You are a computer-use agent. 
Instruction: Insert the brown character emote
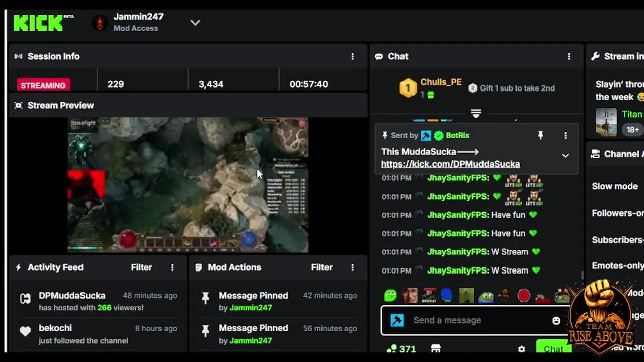coord(504,296)
